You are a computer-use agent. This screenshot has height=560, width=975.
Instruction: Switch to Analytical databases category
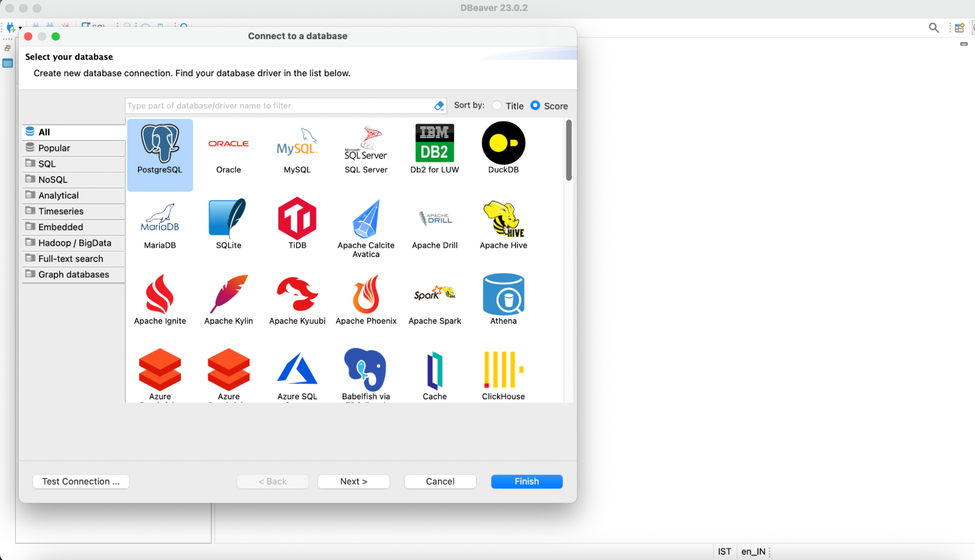[x=74, y=195]
